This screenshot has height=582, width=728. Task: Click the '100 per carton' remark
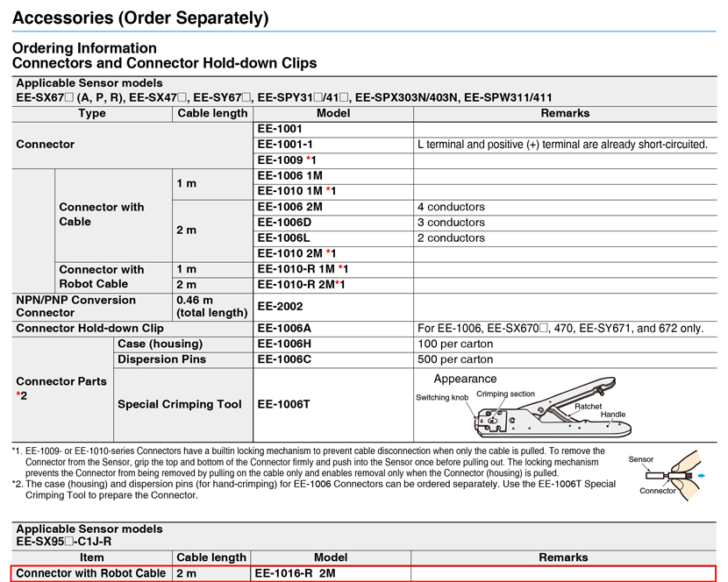coord(455,344)
